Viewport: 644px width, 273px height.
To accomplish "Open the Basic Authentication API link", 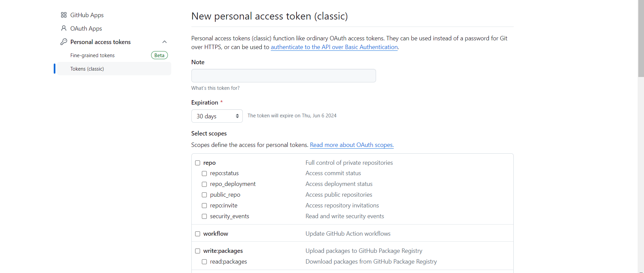I will 334,47.
